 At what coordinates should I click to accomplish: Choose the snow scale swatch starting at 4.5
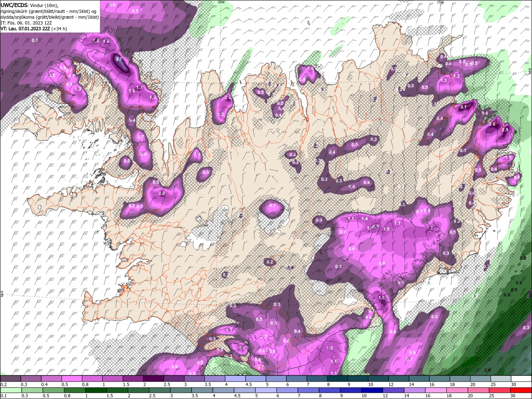tap(256, 379)
